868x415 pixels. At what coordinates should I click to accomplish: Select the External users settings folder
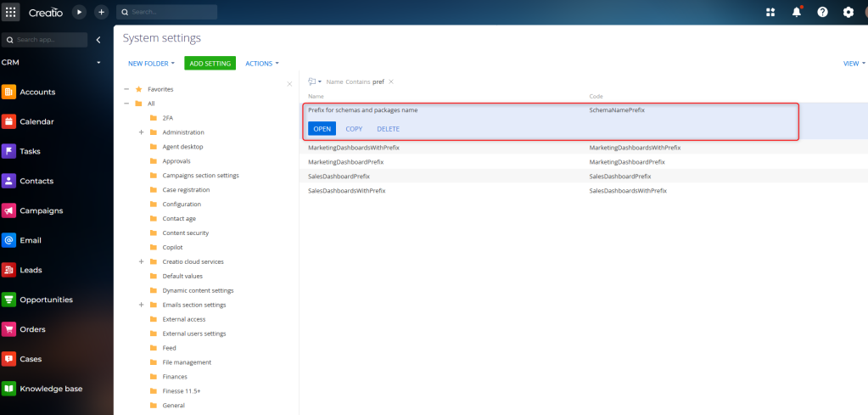[193, 334]
